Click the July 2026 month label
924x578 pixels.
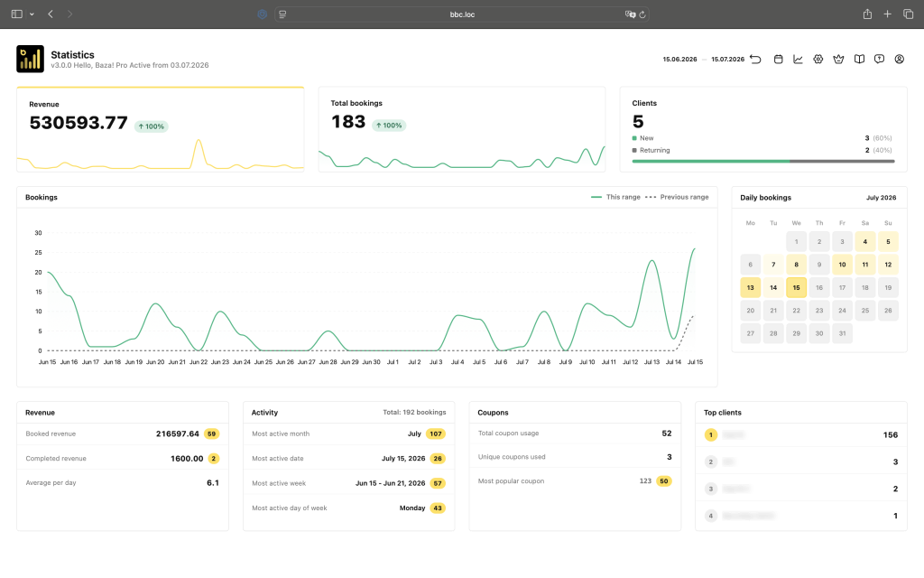pyautogui.click(x=881, y=198)
